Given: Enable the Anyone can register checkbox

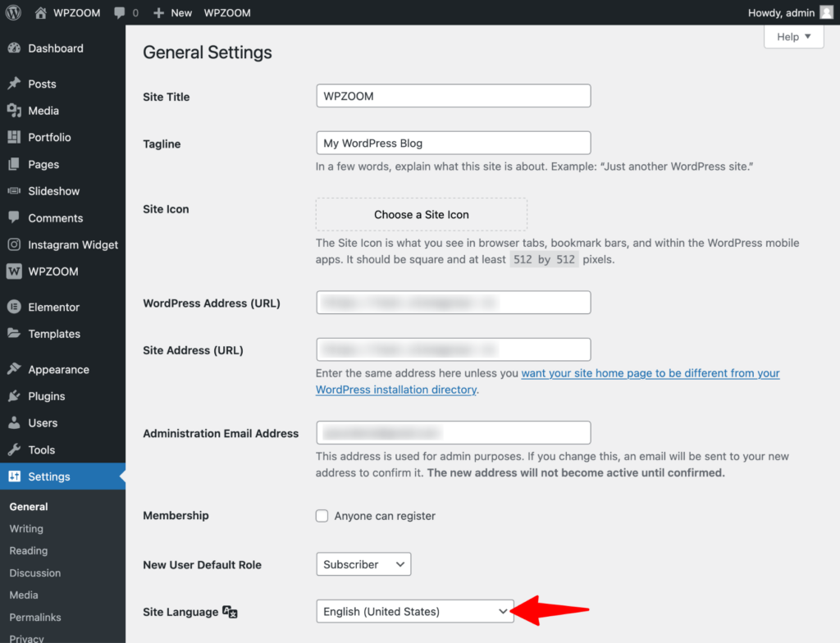Looking at the screenshot, I should click(x=322, y=516).
